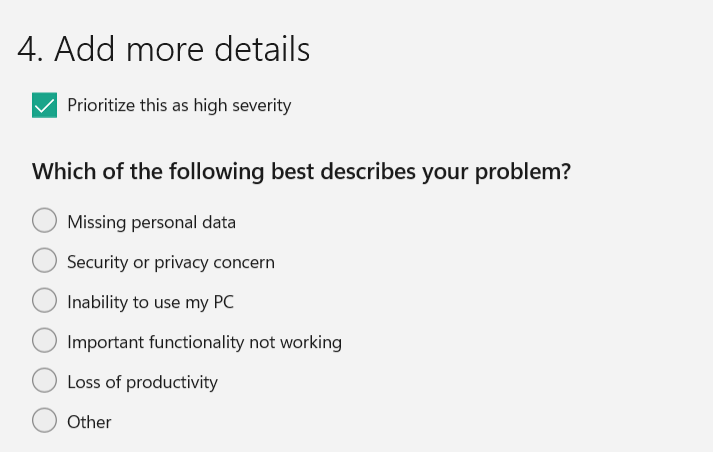Select the Missing personal data radio button

pos(44,220)
